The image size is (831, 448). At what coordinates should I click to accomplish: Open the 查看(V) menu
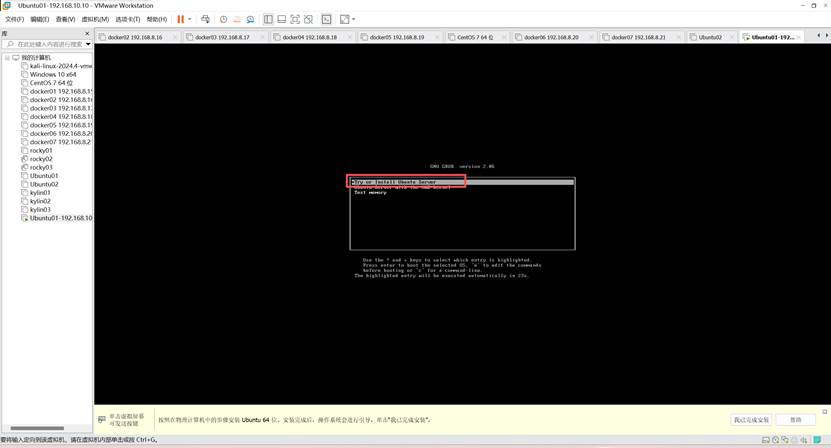[x=65, y=19]
